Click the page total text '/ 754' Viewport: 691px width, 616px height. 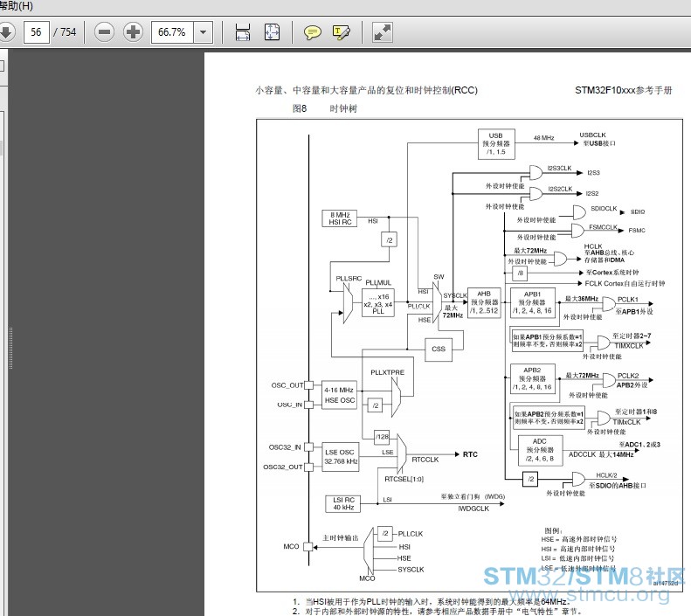point(65,32)
